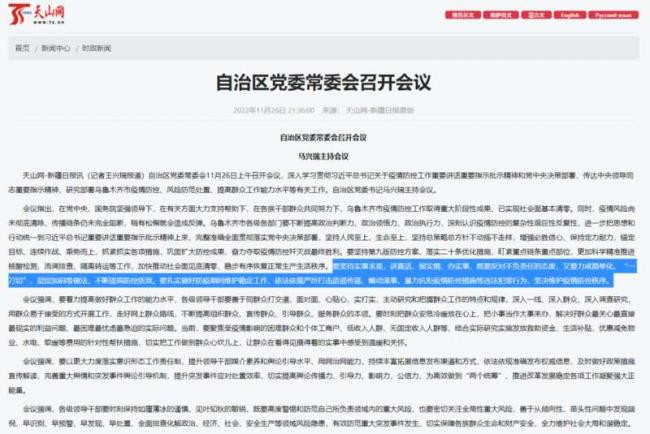Click the gray breadcrumb navigation bar
This screenshot has width=650, height=434.
tap(323, 48)
